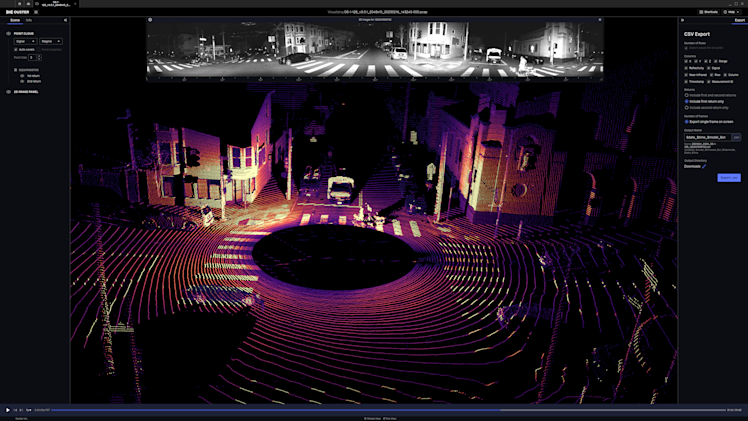
Task: Select the open pcap file tab
Action: coord(56,4)
